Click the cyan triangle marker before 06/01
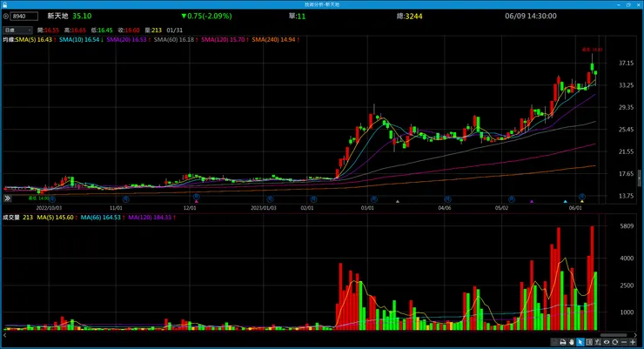 tap(565, 202)
